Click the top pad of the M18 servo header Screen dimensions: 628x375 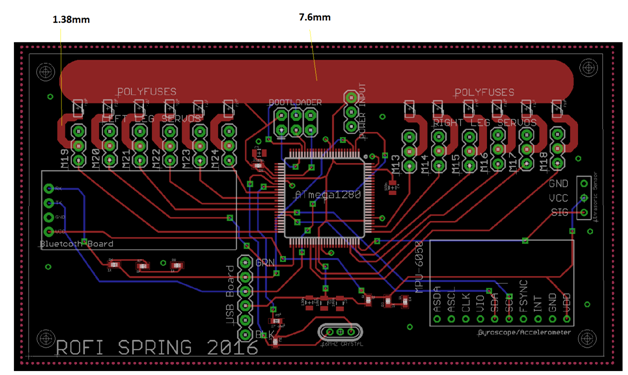557,134
